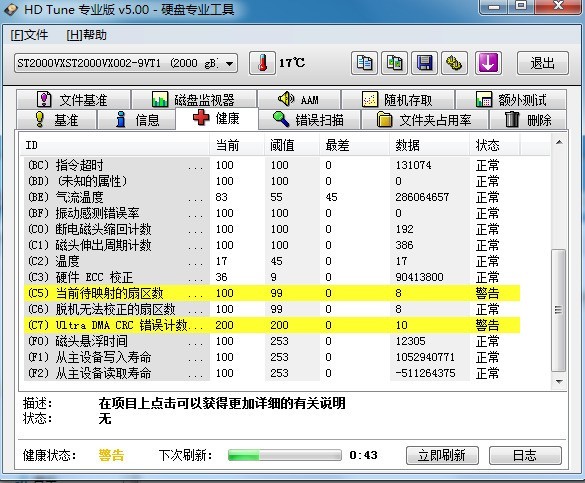Click the HD Tune title bar app icon
The width and height of the screenshot is (585, 483).
point(10,9)
